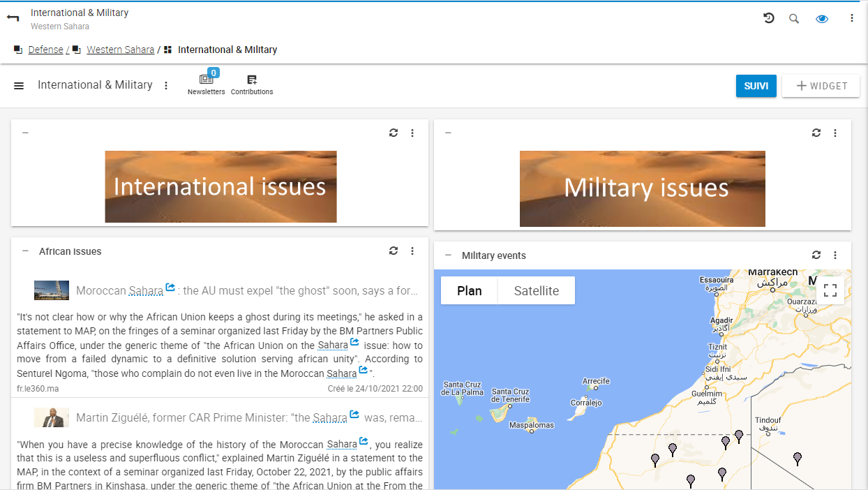Click the fr.le360.ma source label
The image size is (868, 490).
click(38, 388)
